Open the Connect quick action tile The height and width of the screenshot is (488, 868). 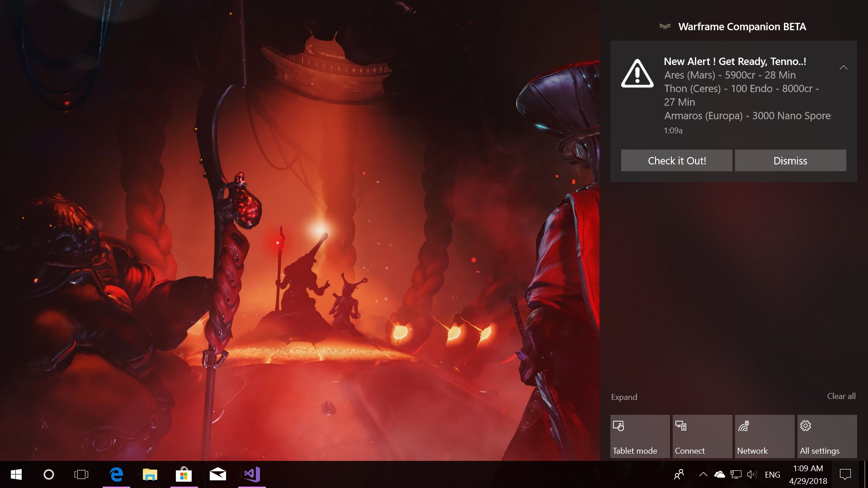[x=702, y=436]
